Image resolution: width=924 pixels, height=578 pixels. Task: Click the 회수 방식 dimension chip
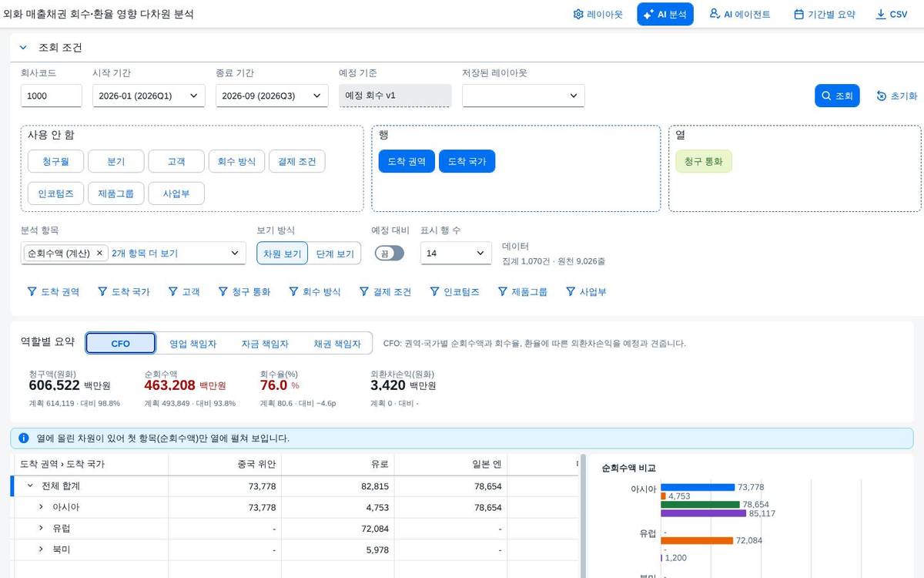click(236, 162)
